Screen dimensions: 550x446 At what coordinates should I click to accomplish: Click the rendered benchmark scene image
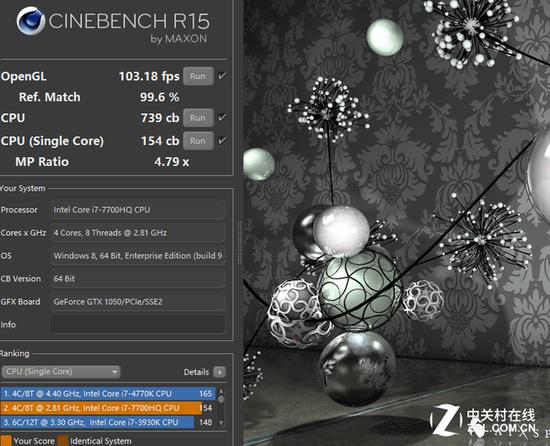point(397,223)
